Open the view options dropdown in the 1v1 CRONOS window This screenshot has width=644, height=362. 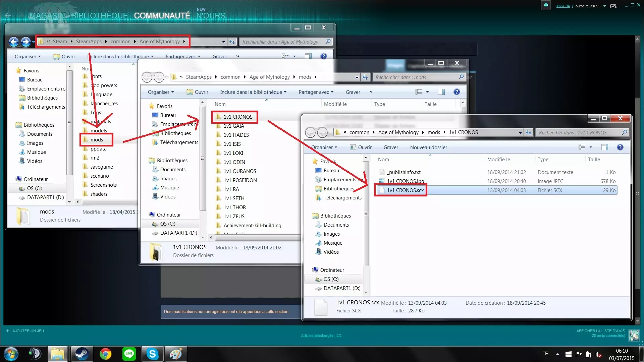(591, 147)
